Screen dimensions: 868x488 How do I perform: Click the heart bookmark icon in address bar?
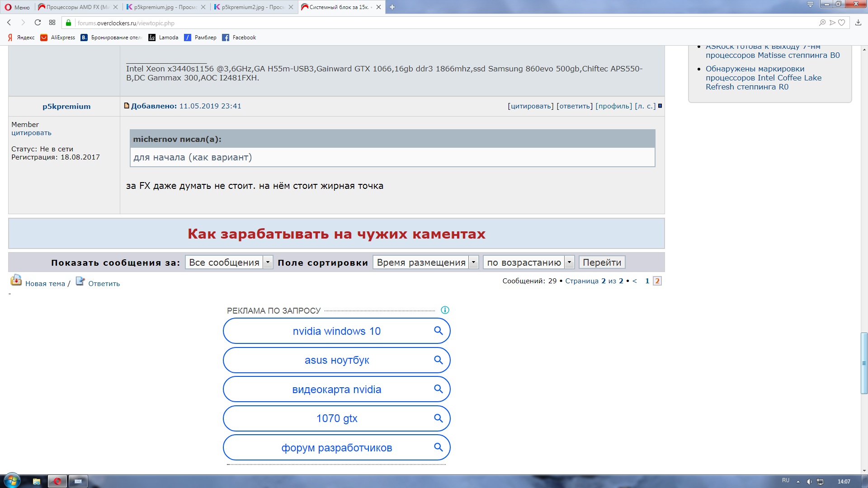[841, 23]
